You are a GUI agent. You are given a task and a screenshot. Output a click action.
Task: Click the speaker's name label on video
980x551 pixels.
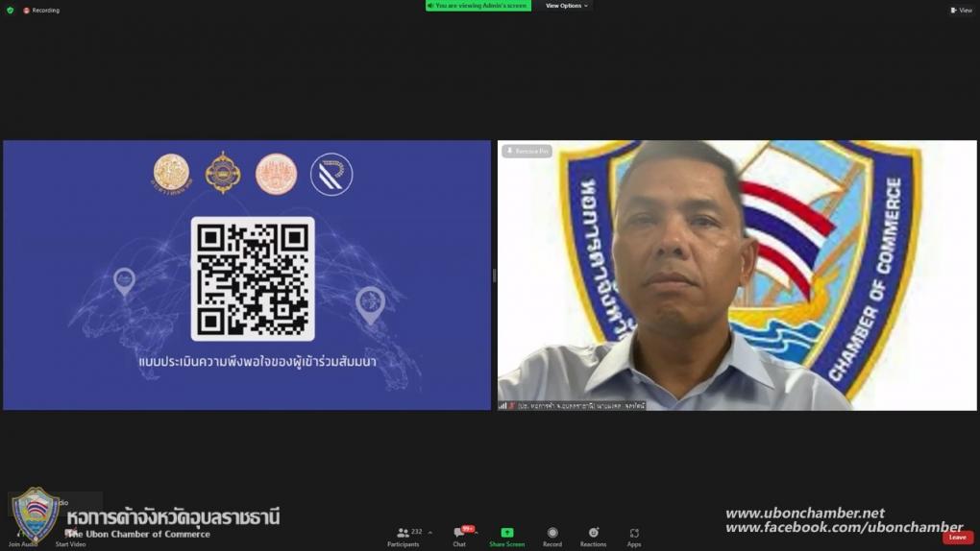tap(581, 406)
